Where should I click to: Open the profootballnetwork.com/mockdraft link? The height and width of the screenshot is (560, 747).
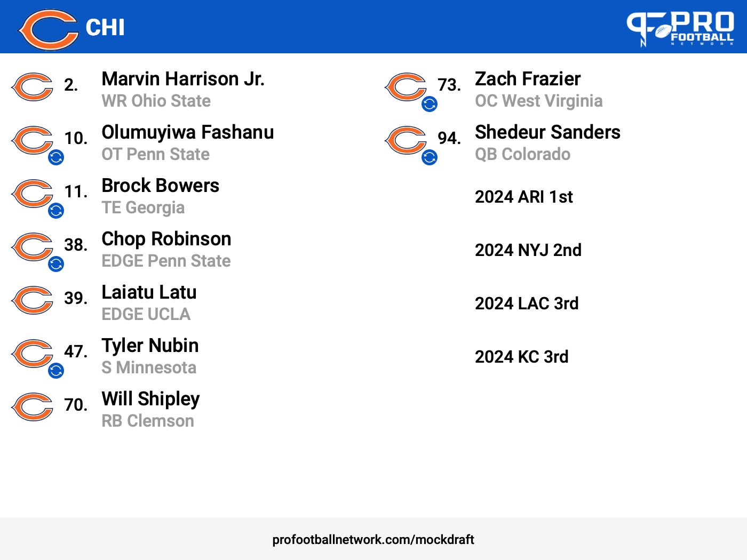click(373, 540)
